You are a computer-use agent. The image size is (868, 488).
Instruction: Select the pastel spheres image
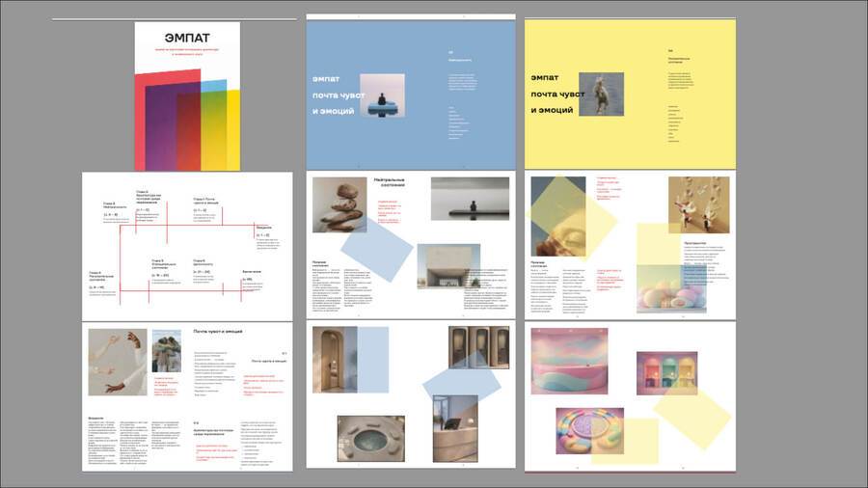[671, 288]
